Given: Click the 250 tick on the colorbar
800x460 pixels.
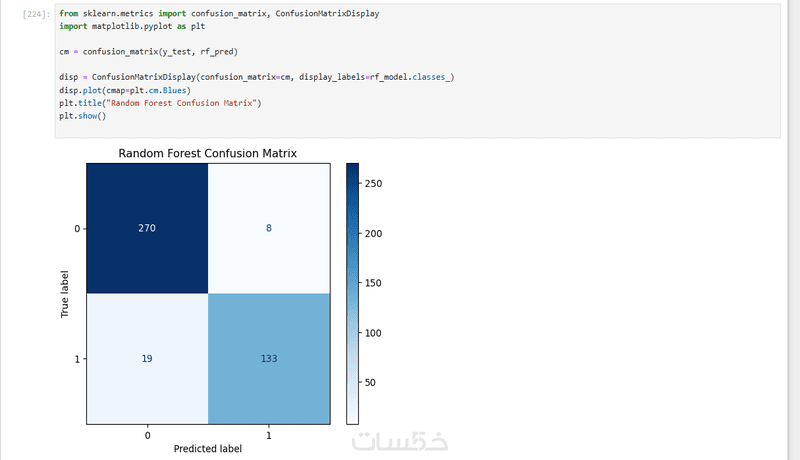Looking at the screenshot, I should 373,184.
